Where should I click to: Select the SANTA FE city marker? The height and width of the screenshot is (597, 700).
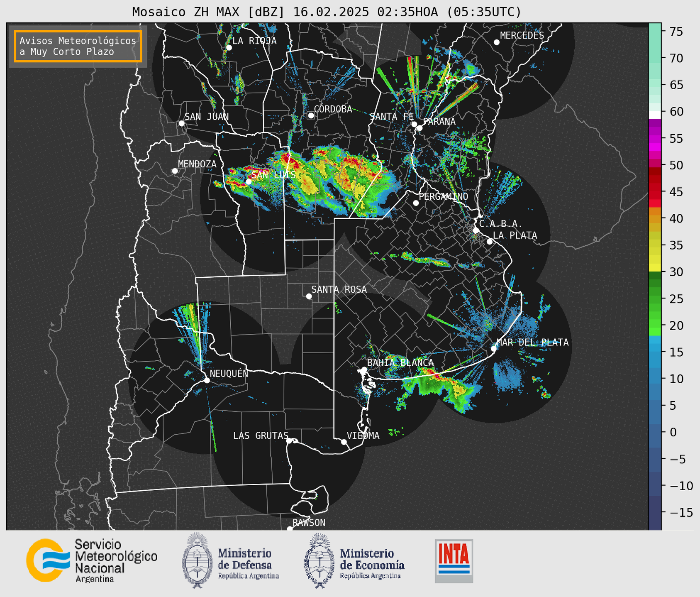click(414, 124)
